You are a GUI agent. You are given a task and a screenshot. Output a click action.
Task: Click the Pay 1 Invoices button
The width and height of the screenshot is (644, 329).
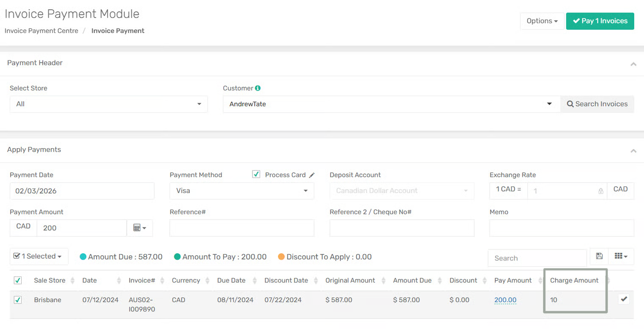click(x=600, y=21)
